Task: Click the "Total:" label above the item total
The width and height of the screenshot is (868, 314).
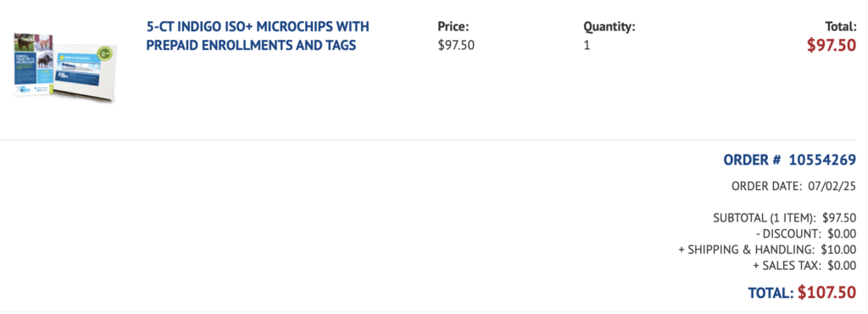Action: click(x=840, y=26)
